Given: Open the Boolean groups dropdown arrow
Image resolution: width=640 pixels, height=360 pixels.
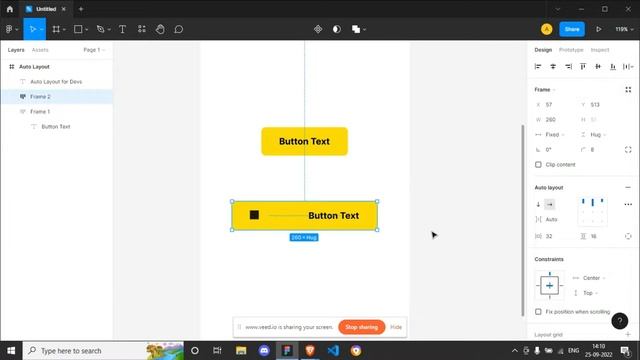Looking at the screenshot, I should click(364, 30).
